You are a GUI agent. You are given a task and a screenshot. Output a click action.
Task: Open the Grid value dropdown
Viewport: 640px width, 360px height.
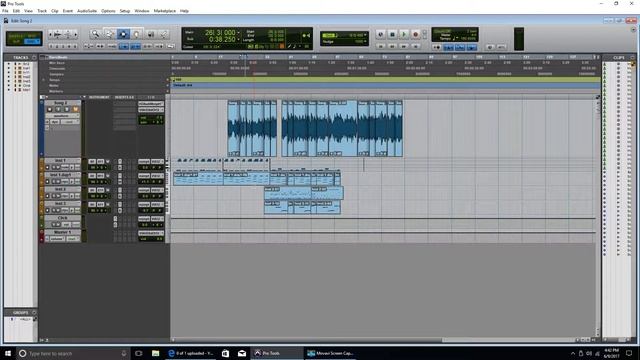click(x=365, y=36)
